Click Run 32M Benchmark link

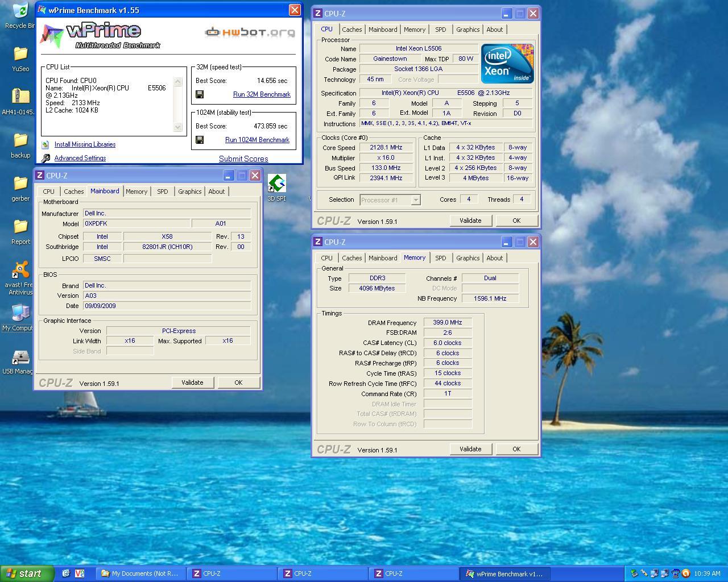click(262, 94)
